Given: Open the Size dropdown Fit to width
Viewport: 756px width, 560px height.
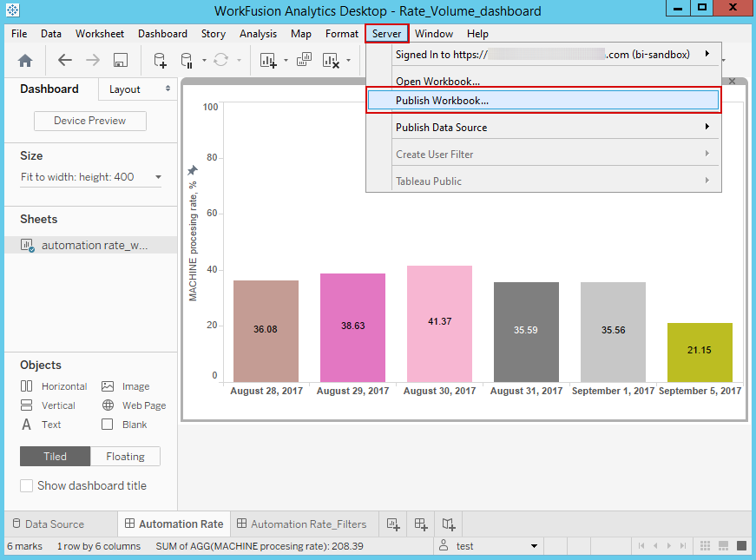Looking at the screenshot, I should pyautogui.click(x=90, y=177).
